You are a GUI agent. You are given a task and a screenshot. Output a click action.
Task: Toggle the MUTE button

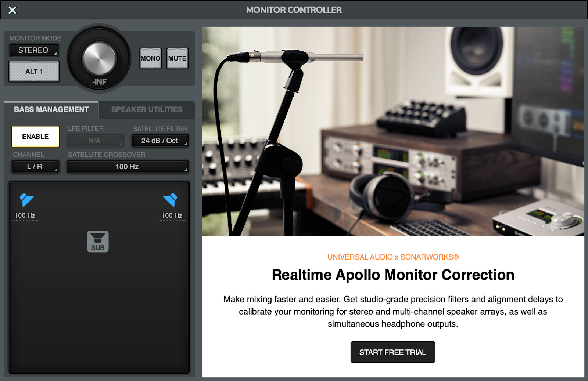(x=178, y=58)
